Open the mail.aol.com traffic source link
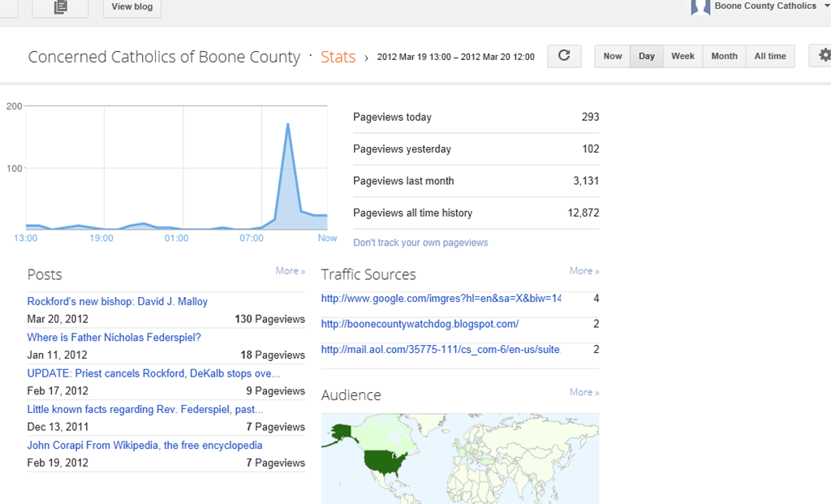This screenshot has width=831, height=504. pos(441,349)
